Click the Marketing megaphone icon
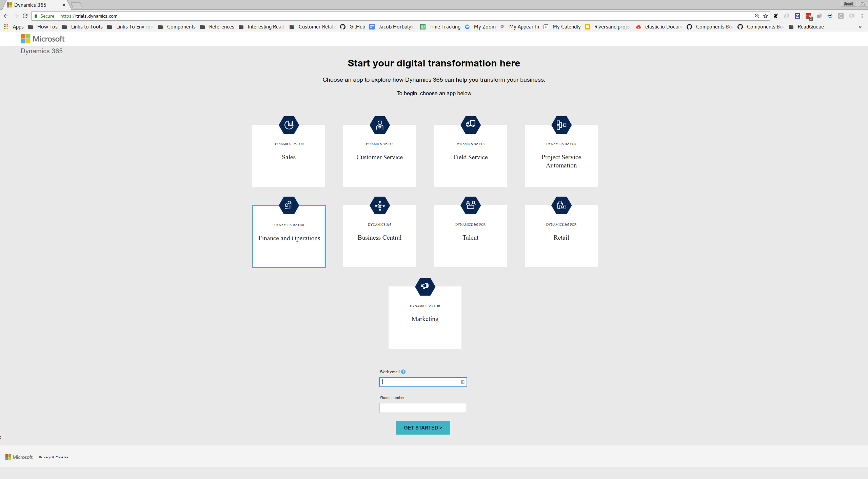Image resolution: width=868 pixels, height=479 pixels. (x=425, y=286)
